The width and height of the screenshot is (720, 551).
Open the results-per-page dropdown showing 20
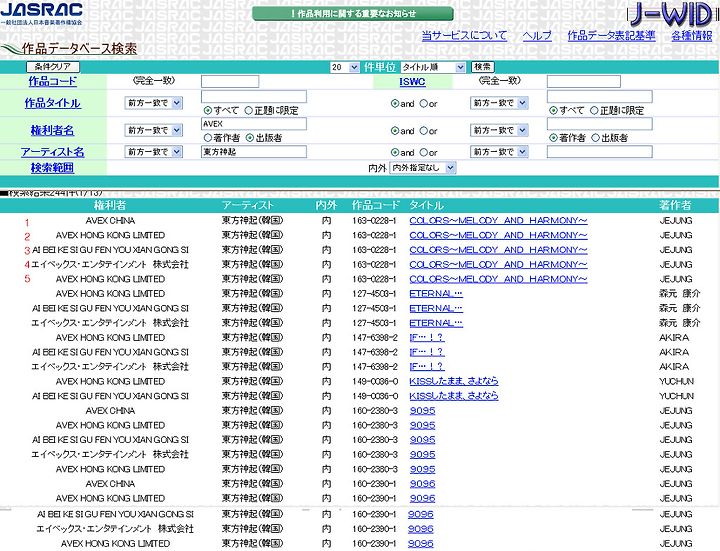pyautogui.click(x=344, y=67)
